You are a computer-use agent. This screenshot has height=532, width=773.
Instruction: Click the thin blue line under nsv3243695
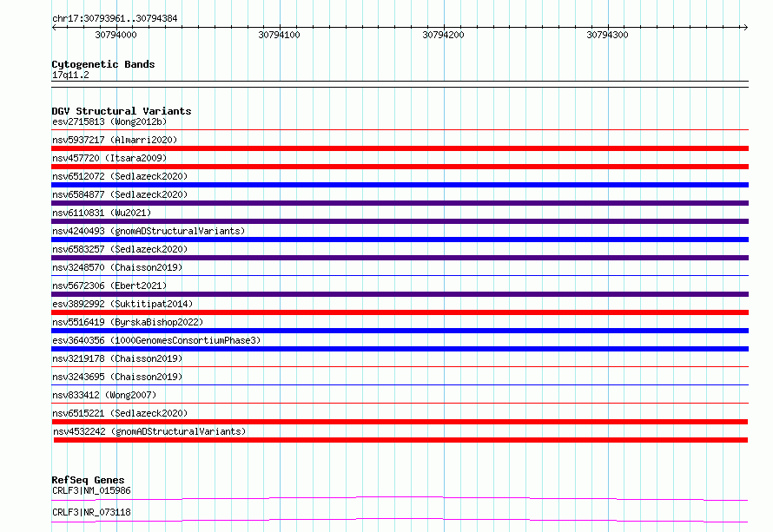coord(400,385)
